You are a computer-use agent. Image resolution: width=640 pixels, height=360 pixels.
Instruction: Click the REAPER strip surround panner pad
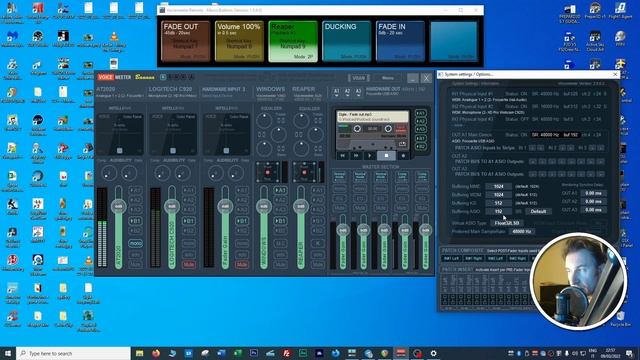pos(304,172)
